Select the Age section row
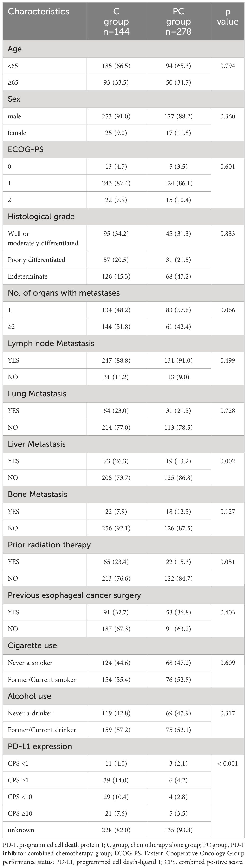247x868 pixels. (123, 49)
